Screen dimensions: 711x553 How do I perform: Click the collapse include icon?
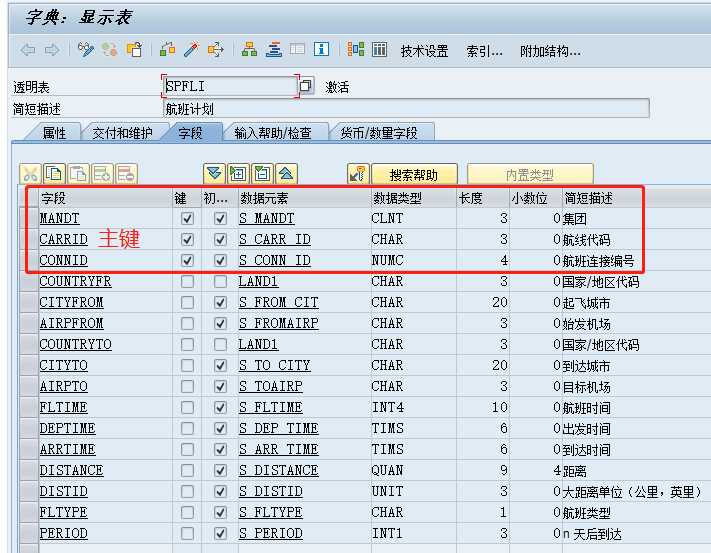[x=262, y=174]
